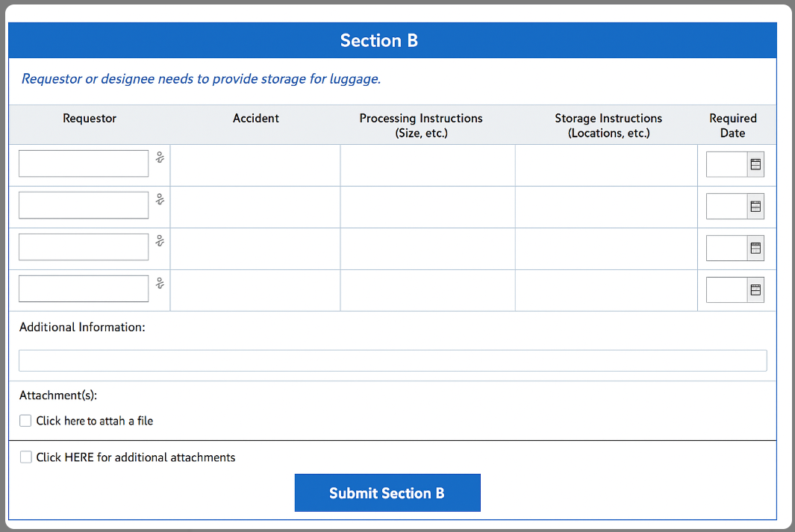Open the calendar picker in second row
This screenshot has height=532, width=795.
[755, 207]
